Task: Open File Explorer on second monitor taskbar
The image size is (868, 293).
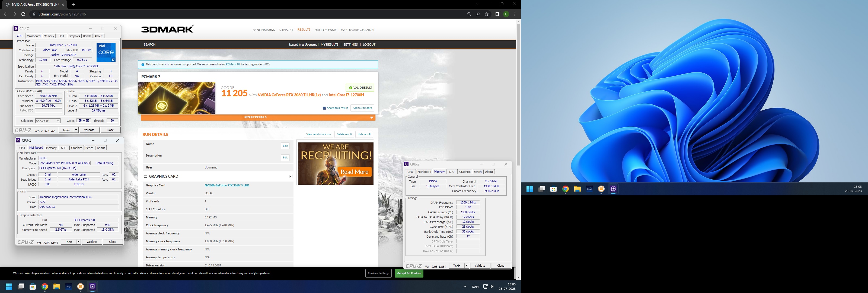Action: click(577, 189)
